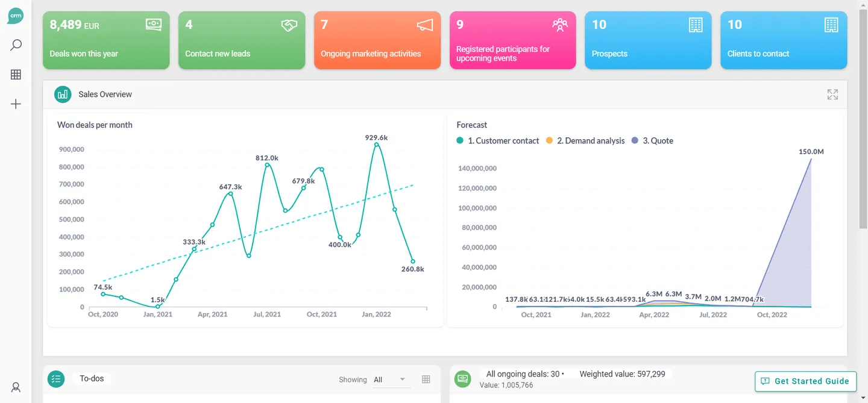868x403 pixels.
Task: Click the people icon on participants card
Action: (560, 25)
